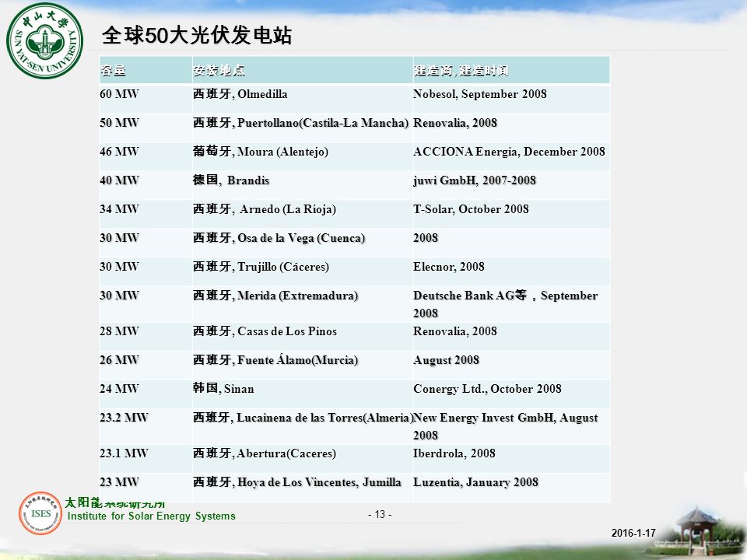Select the slide title 全球50大光伏发电站
This screenshot has height=560, width=747.
pyautogui.click(x=197, y=35)
